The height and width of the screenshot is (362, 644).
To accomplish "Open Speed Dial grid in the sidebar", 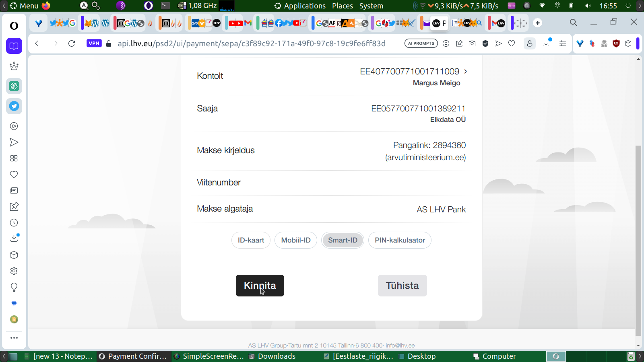I will 14,158.
